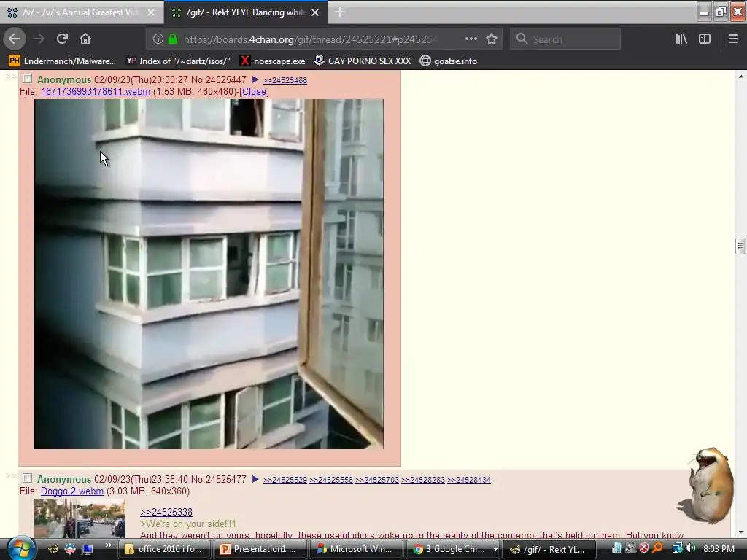
Task: Jump to quoted post >>24525338
Action: (x=166, y=512)
